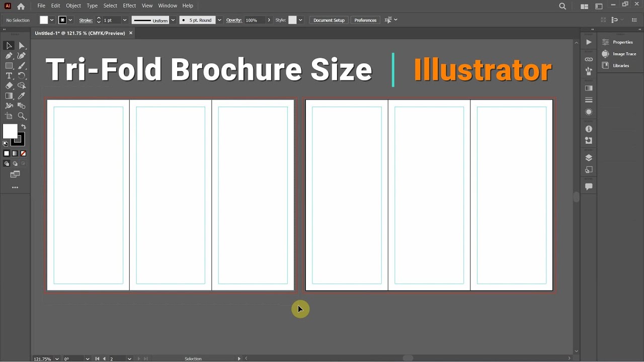Select the Gradient tool
The height and width of the screenshot is (362, 644).
(9, 96)
